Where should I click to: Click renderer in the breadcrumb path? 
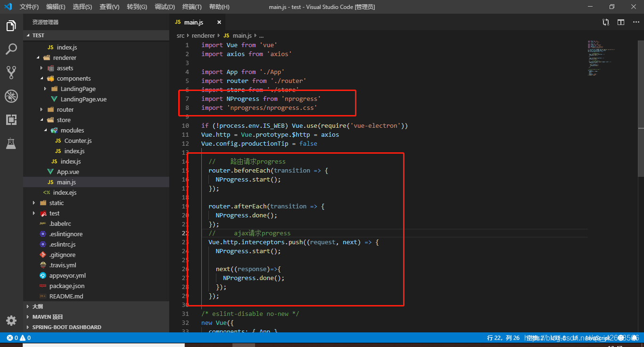203,35
